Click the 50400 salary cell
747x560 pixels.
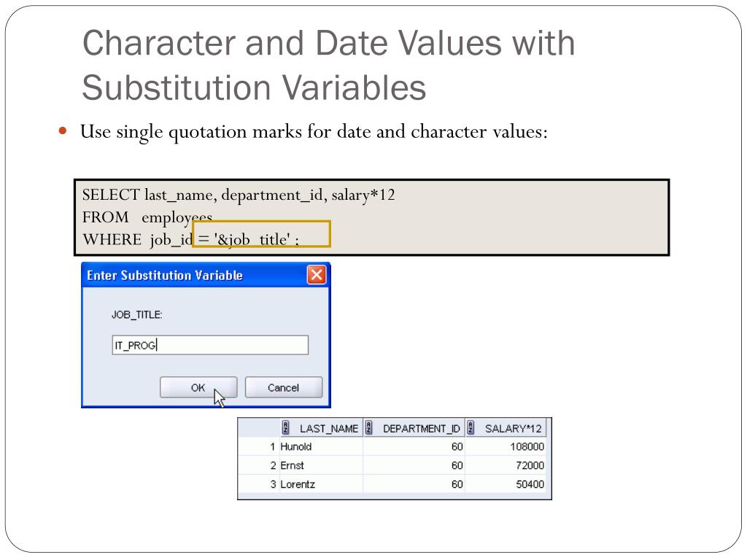[506, 484]
